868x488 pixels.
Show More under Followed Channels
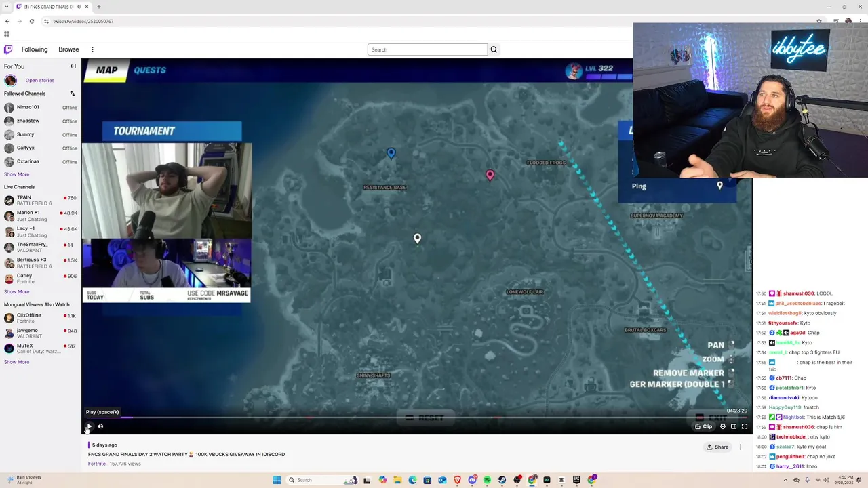click(x=16, y=174)
